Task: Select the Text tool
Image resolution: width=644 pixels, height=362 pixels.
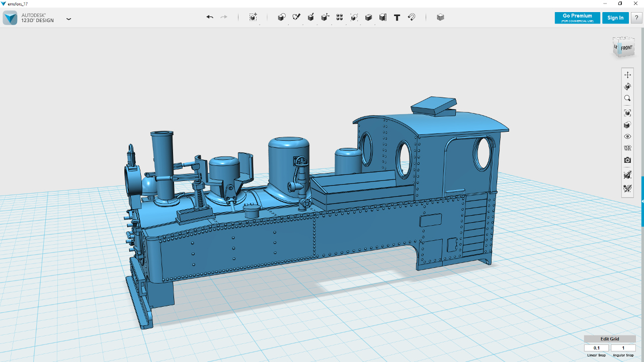Action: point(397,17)
